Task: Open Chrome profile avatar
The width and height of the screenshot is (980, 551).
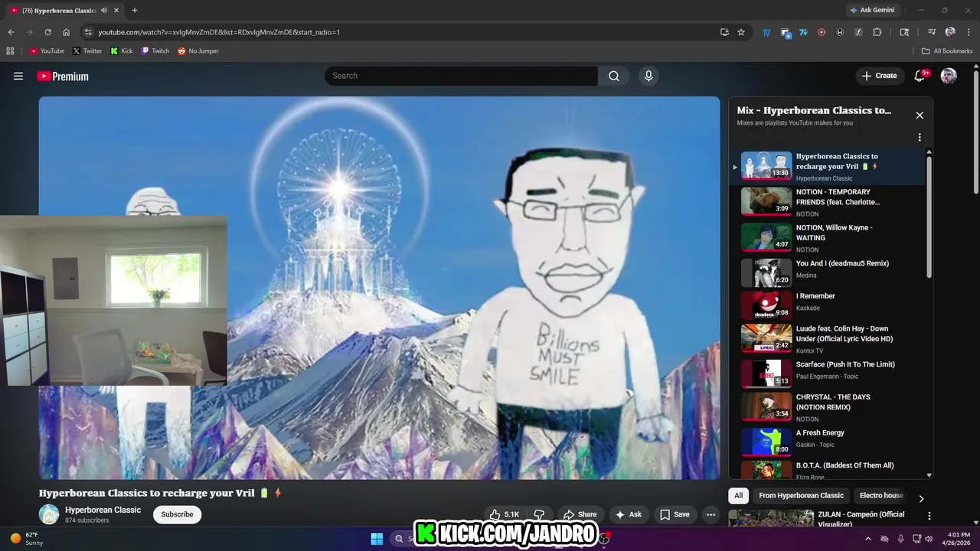Action: [x=950, y=32]
